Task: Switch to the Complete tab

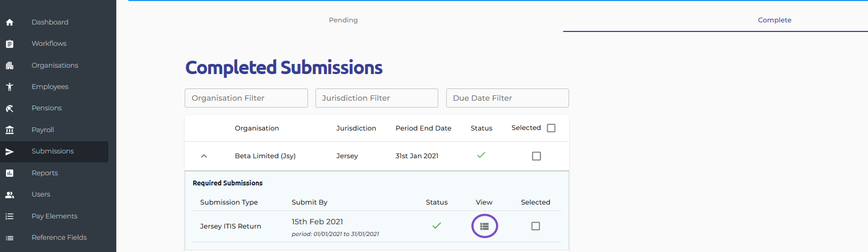Action: pyautogui.click(x=775, y=20)
